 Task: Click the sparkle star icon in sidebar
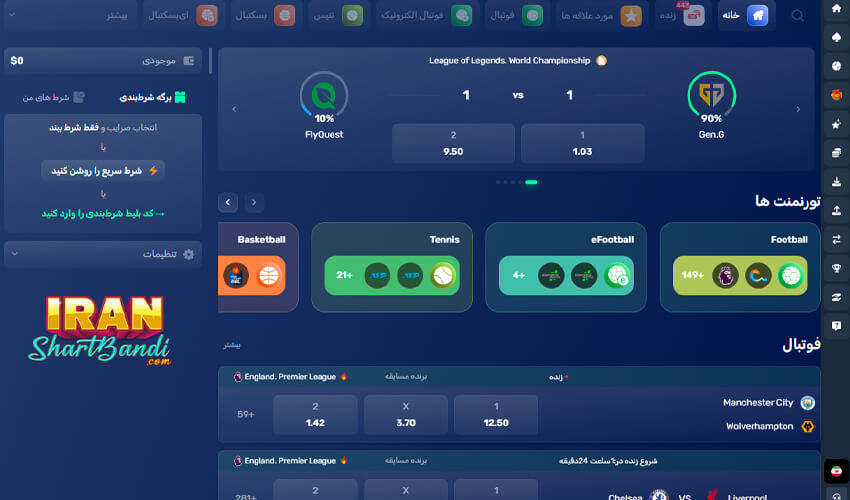pyautogui.click(x=836, y=124)
